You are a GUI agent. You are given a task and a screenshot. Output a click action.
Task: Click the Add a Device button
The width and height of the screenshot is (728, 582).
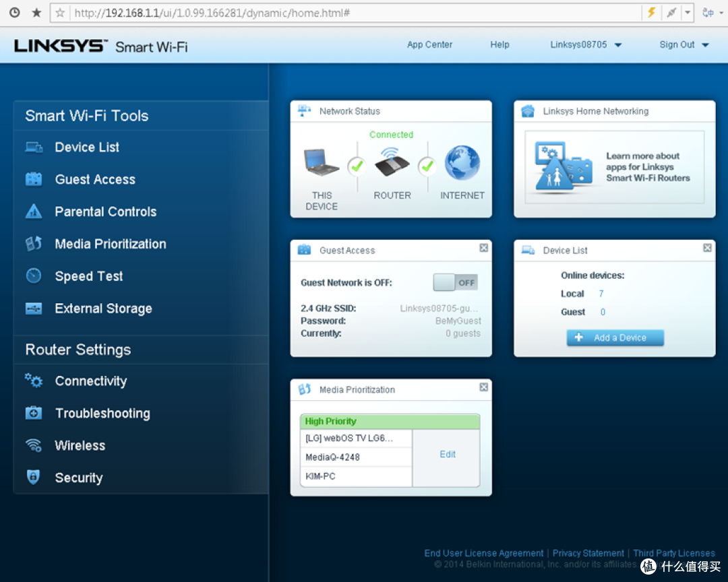coord(615,337)
